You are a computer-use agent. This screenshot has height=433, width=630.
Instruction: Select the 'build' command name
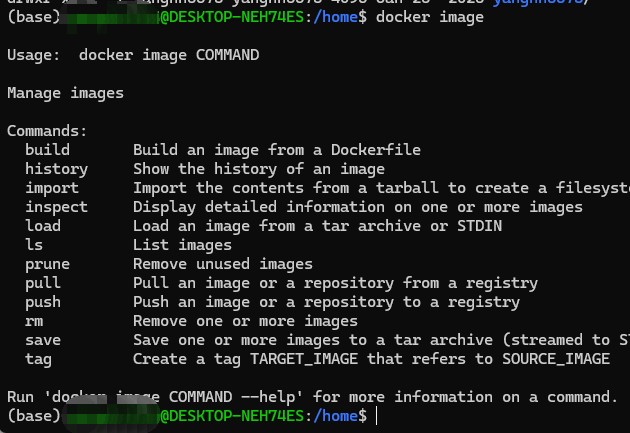47,150
